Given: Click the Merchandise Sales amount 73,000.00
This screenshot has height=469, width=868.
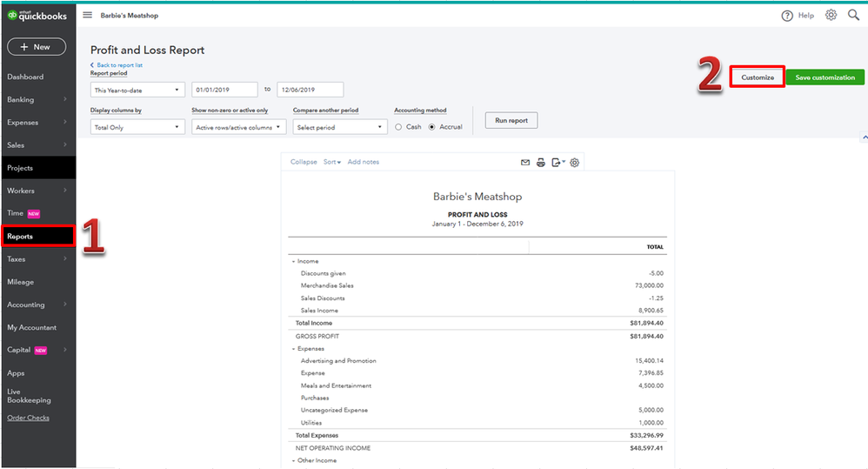Looking at the screenshot, I should point(649,285).
